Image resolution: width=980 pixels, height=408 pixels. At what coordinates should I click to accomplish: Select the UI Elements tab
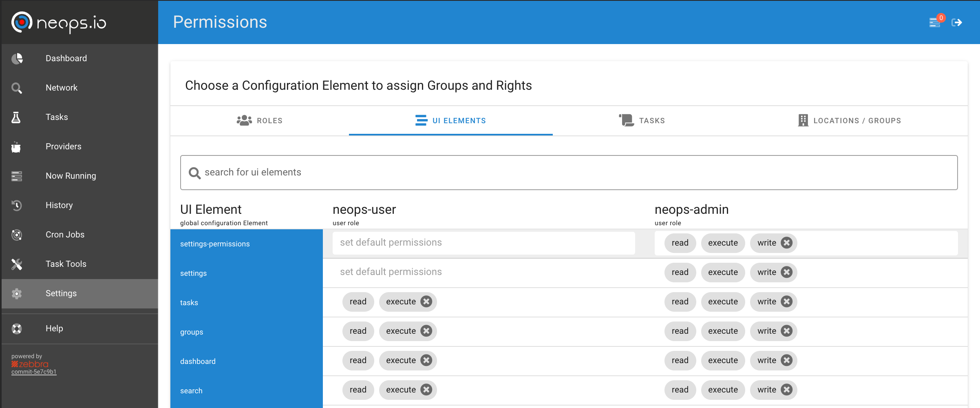[451, 121]
